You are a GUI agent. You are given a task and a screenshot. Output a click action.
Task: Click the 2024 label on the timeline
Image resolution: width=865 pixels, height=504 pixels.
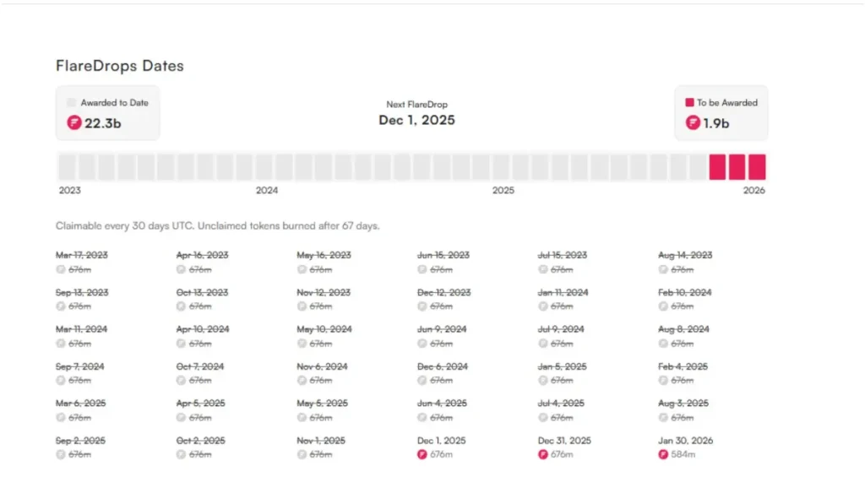pyautogui.click(x=267, y=191)
